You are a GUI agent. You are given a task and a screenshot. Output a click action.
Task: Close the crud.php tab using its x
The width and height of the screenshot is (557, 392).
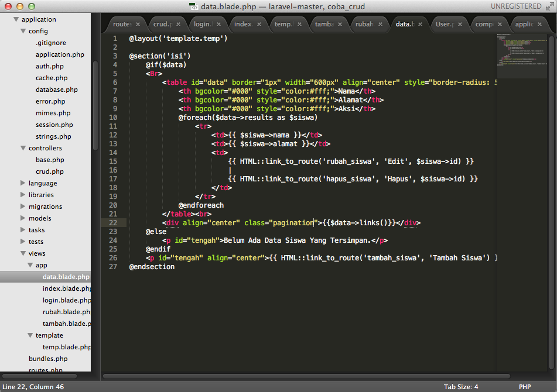pyautogui.click(x=178, y=25)
